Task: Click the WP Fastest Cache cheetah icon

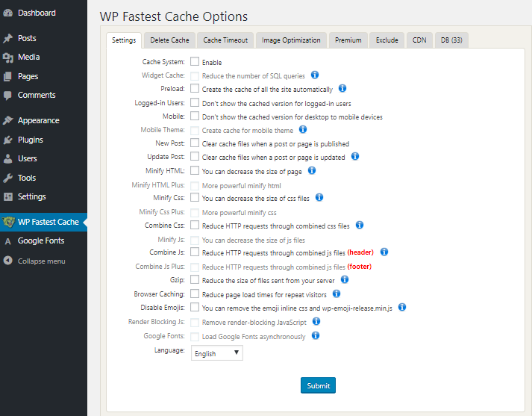Action: 8,222
